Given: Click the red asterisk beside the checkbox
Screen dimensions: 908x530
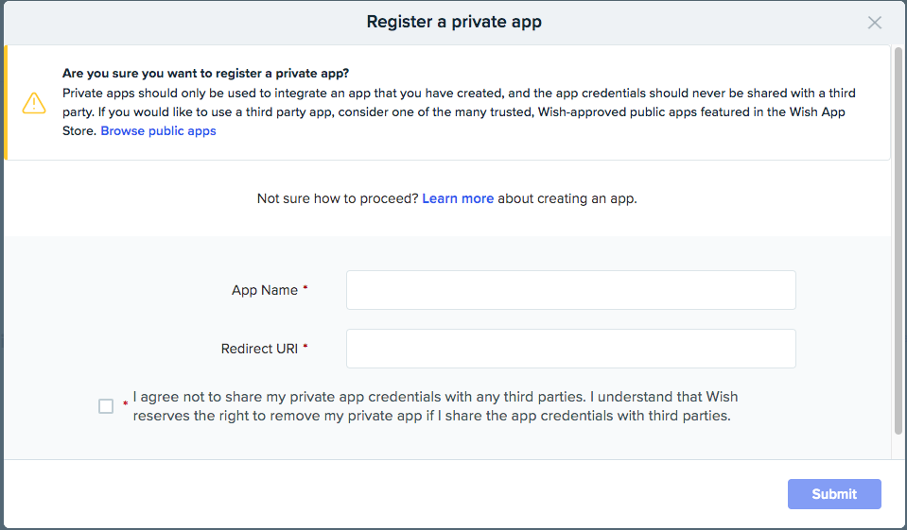Looking at the screenshot, I should click(x=125, y=405).
